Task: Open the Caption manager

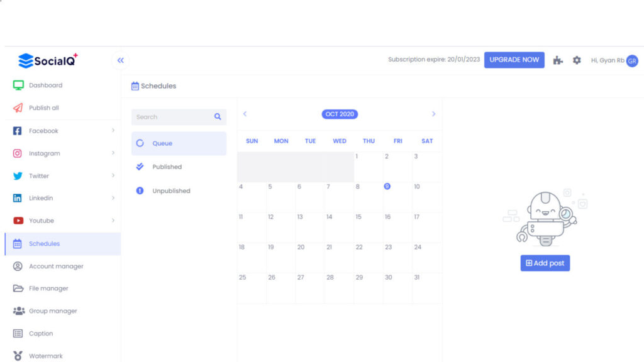Action: tap(40, 333)
